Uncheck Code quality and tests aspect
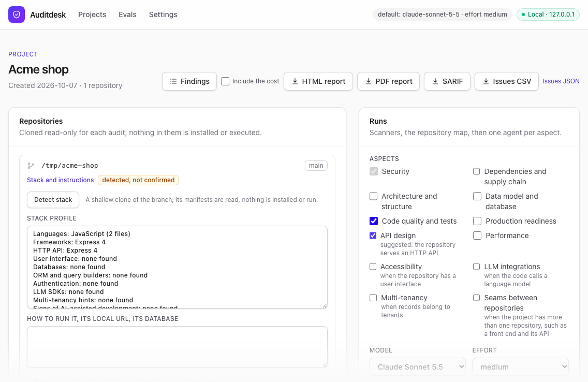Screen dimensions: 588x382 click(374, 221)
